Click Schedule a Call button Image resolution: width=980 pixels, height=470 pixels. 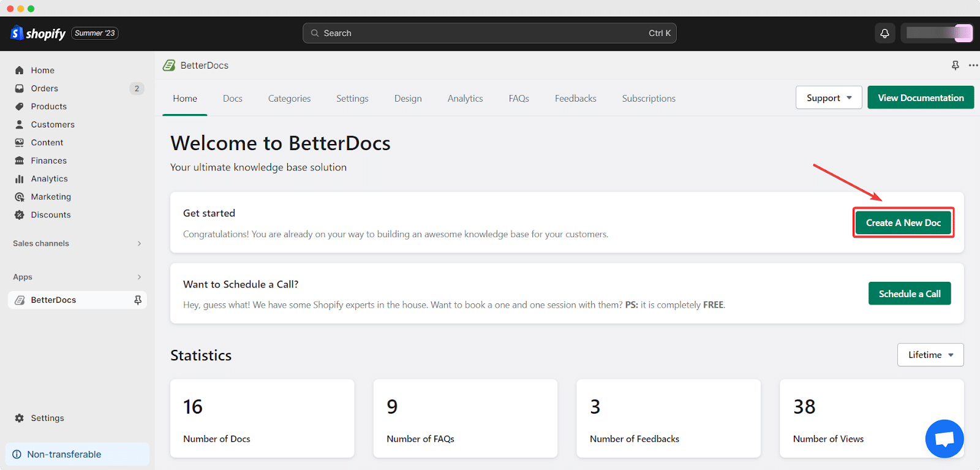coord(910,294)
